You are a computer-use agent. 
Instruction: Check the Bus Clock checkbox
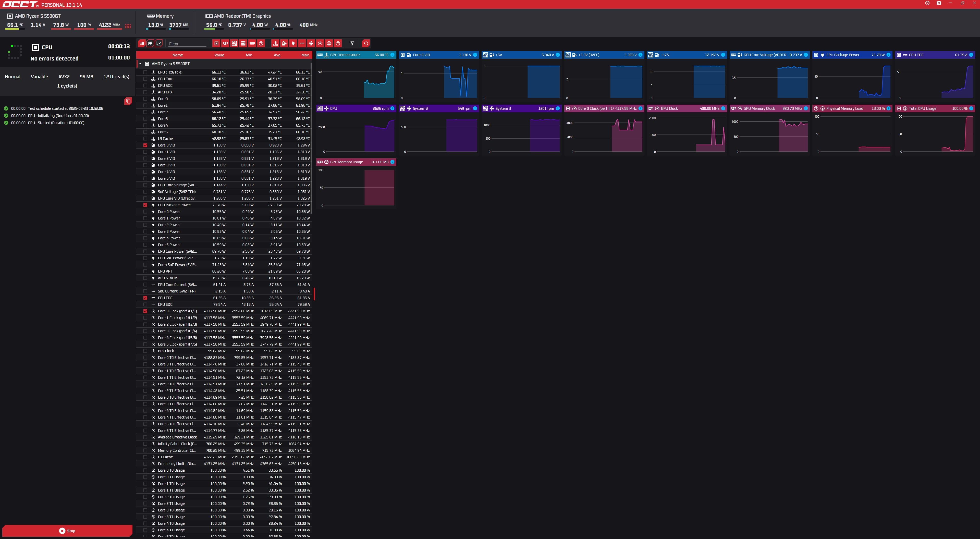point(145,351)
